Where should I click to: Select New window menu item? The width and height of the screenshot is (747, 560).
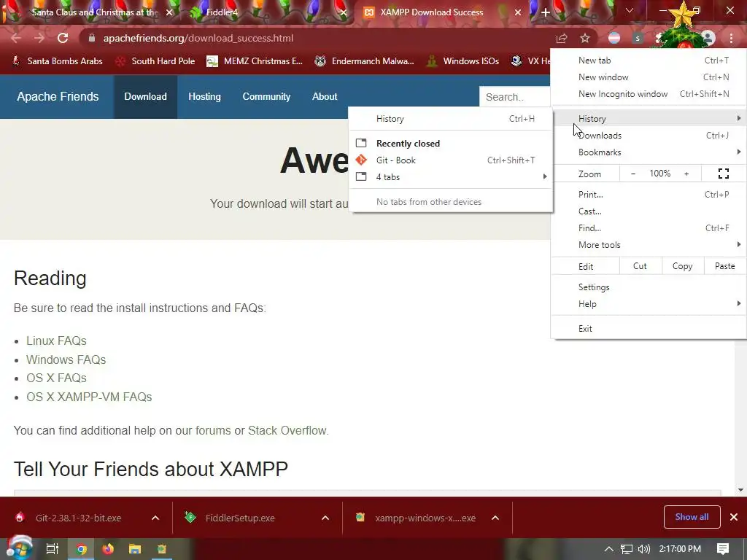coord(649,77)
